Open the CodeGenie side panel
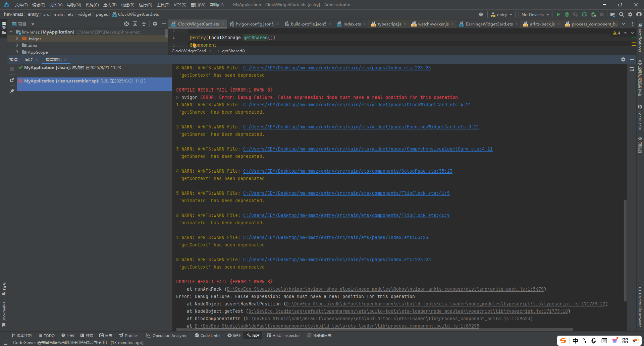 click(x=640, y=117)
